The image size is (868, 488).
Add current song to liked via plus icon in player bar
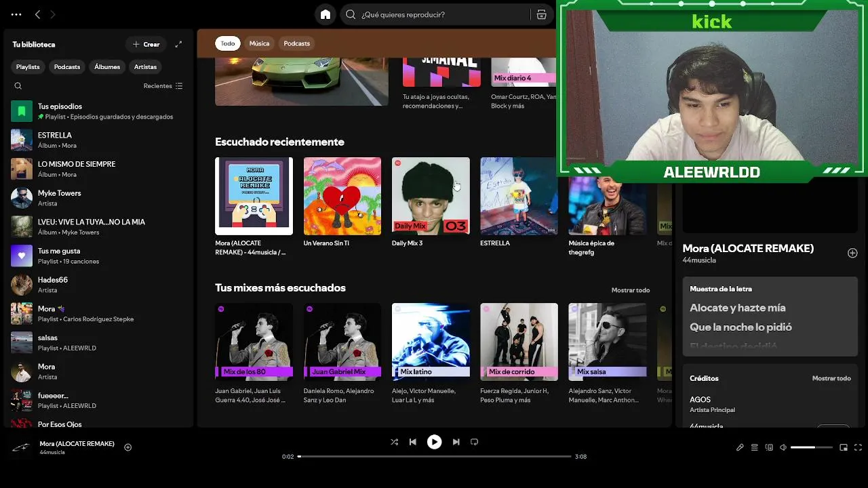(127, 447)
